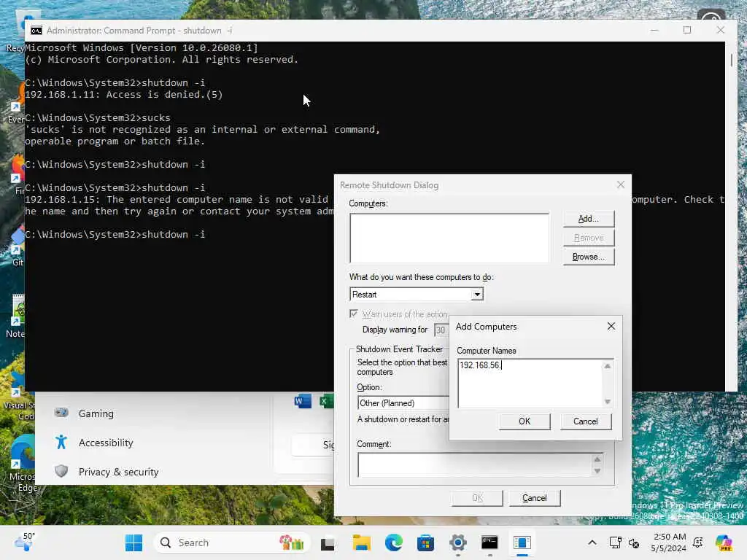
Task: Click Cancel at the bottom of the Remote Shutdown Dialog
Action: pyautogui.click(x=535, y=497)
